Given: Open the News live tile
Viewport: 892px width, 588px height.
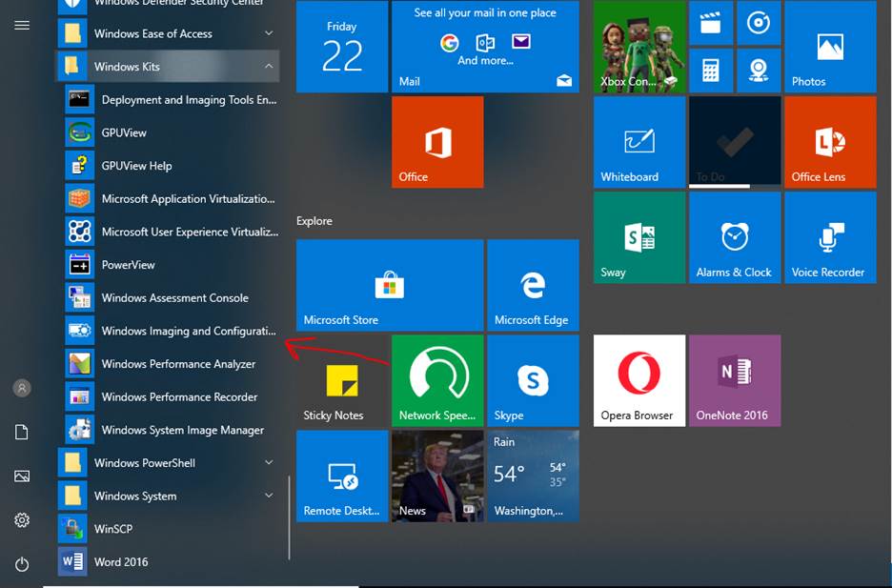Looking at the screenshot, I should pyautogui.click(x=437, y=476).
